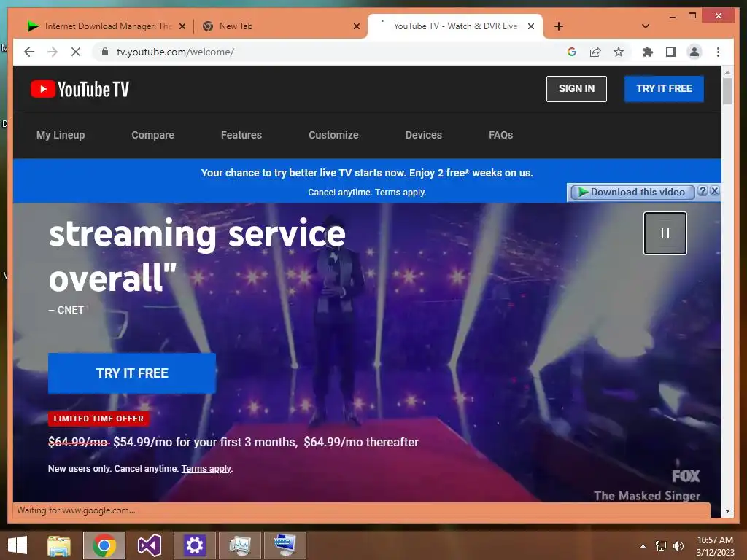Image resolution: width=747 pixels, height=560 pixels.
Task: Open the My Lineup menu item
Action: (61, 135)
